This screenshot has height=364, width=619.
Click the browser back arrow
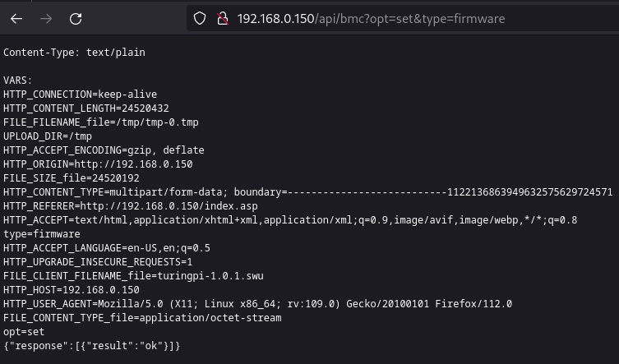click(17, 18)
